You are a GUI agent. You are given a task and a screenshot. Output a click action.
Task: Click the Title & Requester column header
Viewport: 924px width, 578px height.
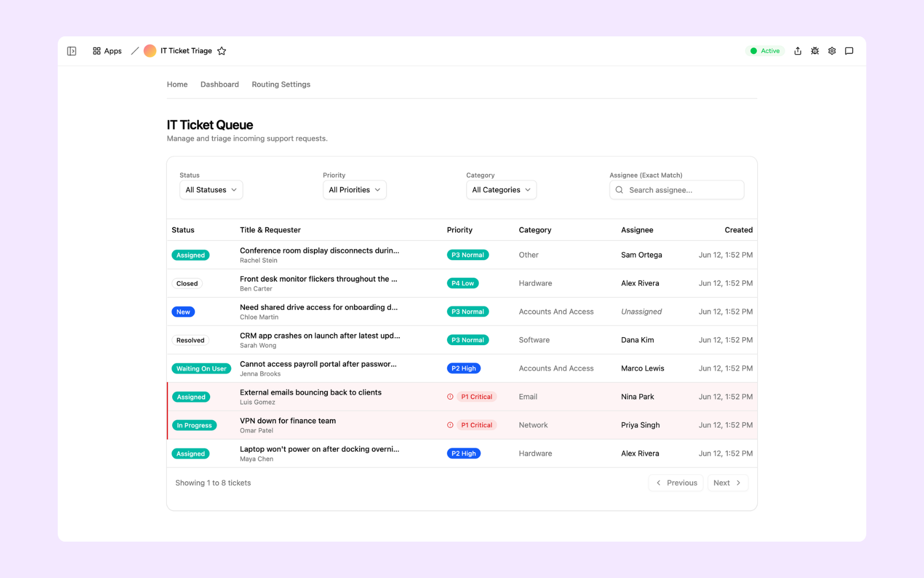pos(270,230)
